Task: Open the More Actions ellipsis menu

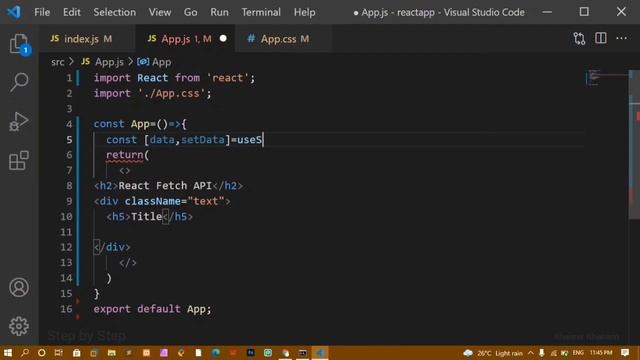Action: tap(621, 38)
